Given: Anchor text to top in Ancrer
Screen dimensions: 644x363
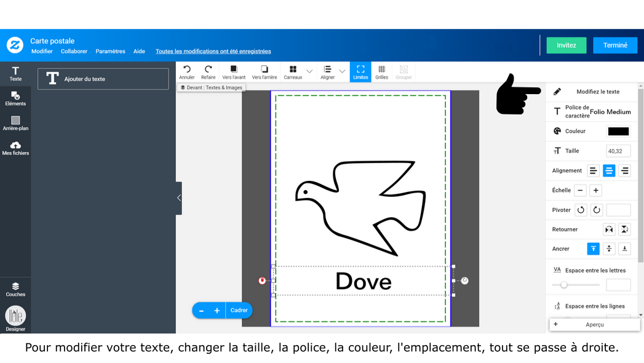Looking at the screenshot, I should point(593,249).
